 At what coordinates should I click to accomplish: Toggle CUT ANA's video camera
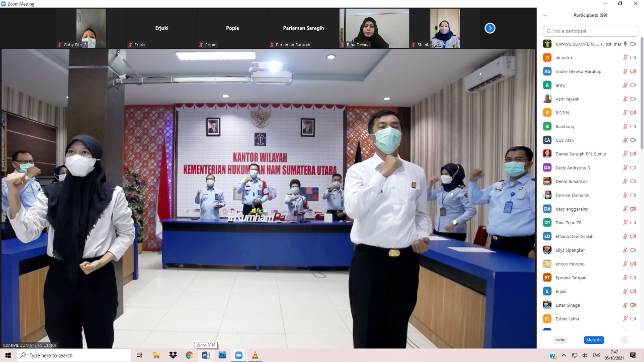[633, 140]
